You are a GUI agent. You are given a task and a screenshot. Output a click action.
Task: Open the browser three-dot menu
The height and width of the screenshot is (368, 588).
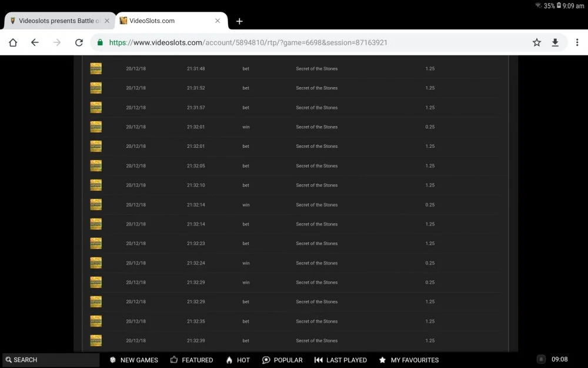[577, 42]
